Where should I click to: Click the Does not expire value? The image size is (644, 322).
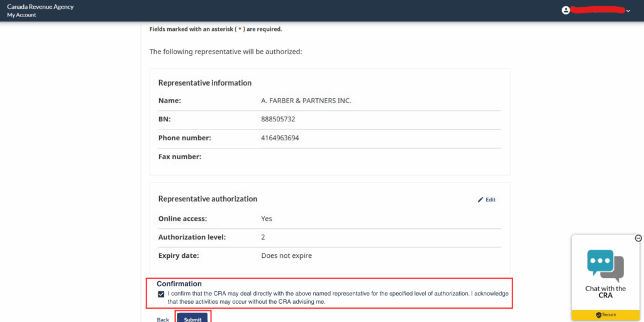click(286, 256)
